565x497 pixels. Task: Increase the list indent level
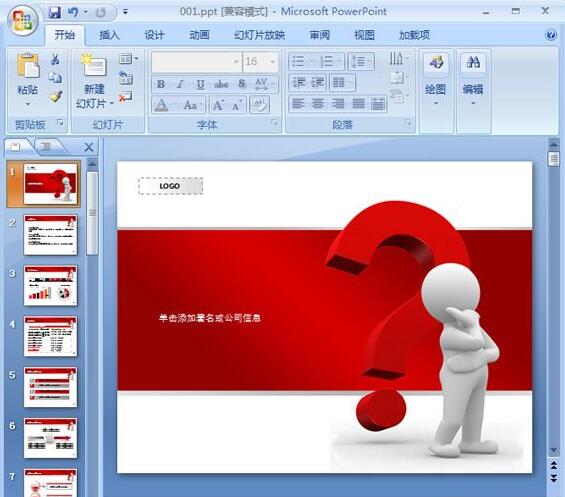point(317,83)
